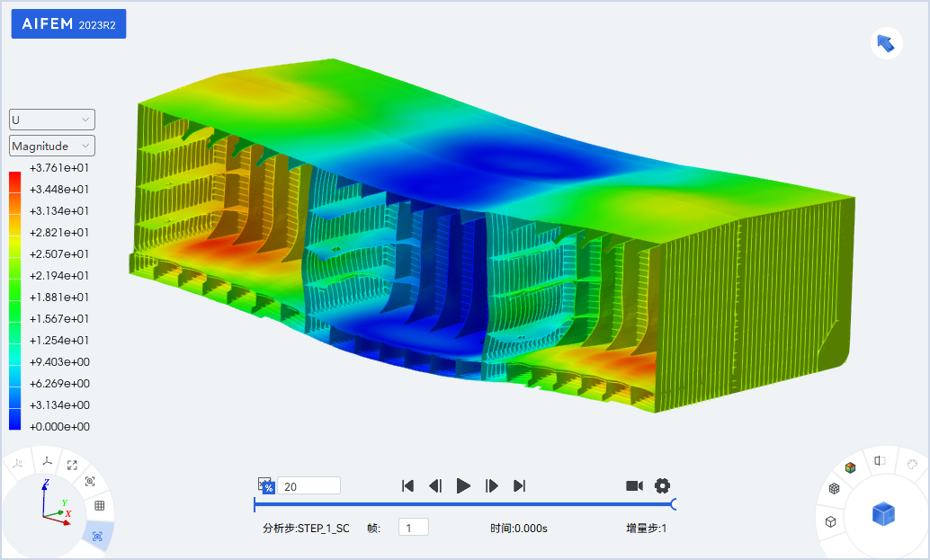Step back one frame

[435, 486]
